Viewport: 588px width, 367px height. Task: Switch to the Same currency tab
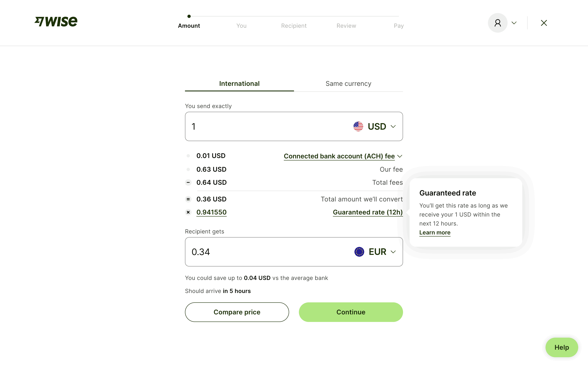[348, 84]
